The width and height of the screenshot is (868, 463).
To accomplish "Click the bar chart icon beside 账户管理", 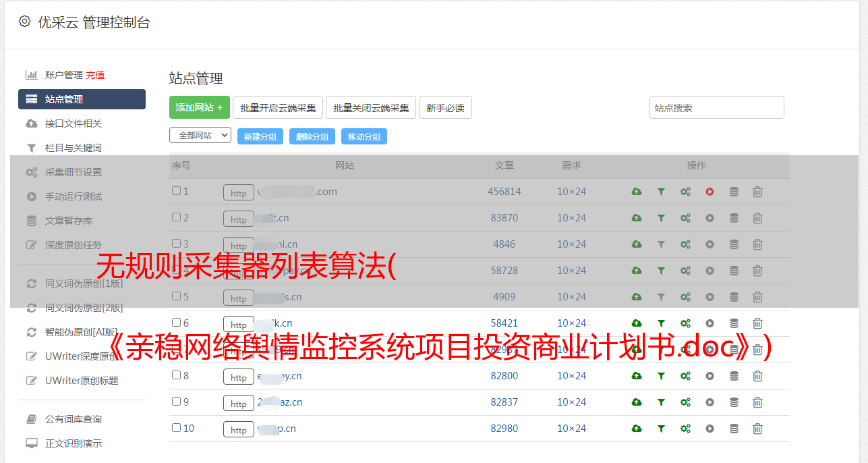I will click(x=32, y=75).
